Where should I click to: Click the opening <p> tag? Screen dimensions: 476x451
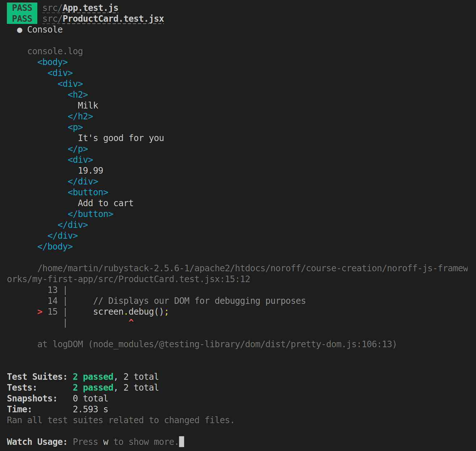75,127
